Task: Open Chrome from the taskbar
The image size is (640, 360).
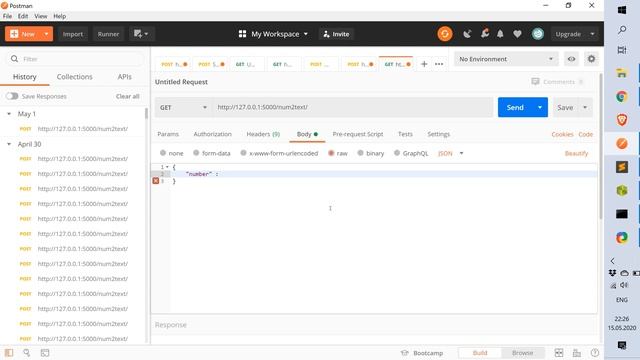Action: point(622,97)
